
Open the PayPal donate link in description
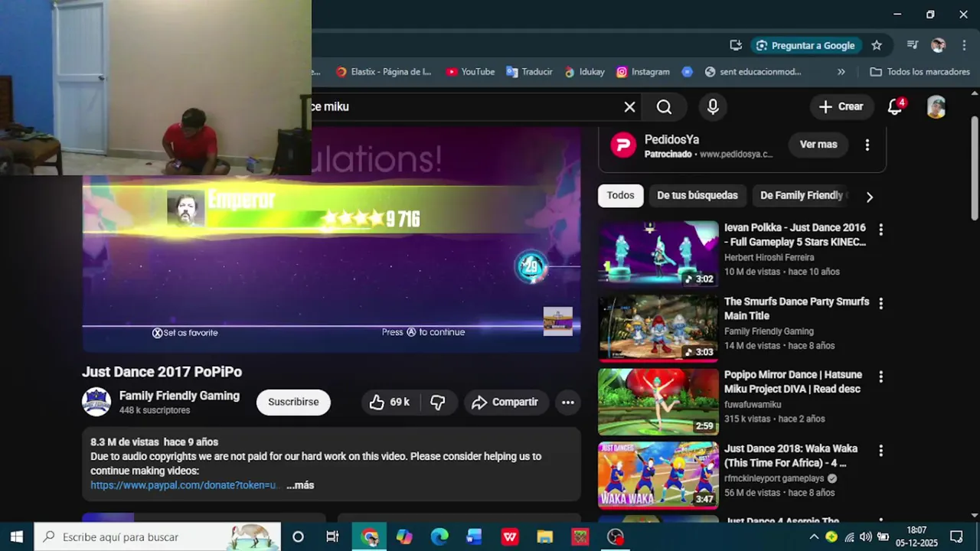184,485
